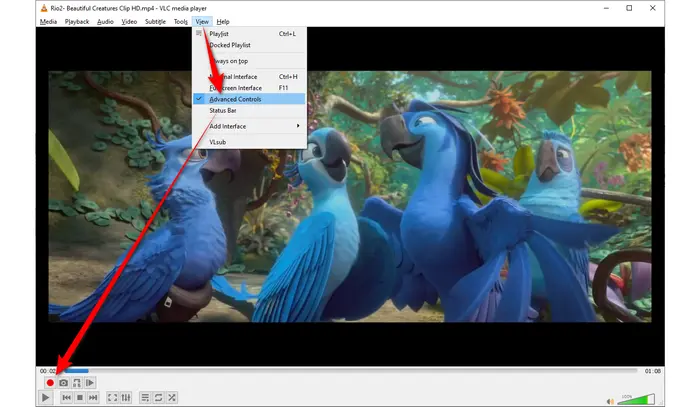Screen dimensions: 700x407
Task: Enable the Status Bar option
Action: [x=249, y=111]
